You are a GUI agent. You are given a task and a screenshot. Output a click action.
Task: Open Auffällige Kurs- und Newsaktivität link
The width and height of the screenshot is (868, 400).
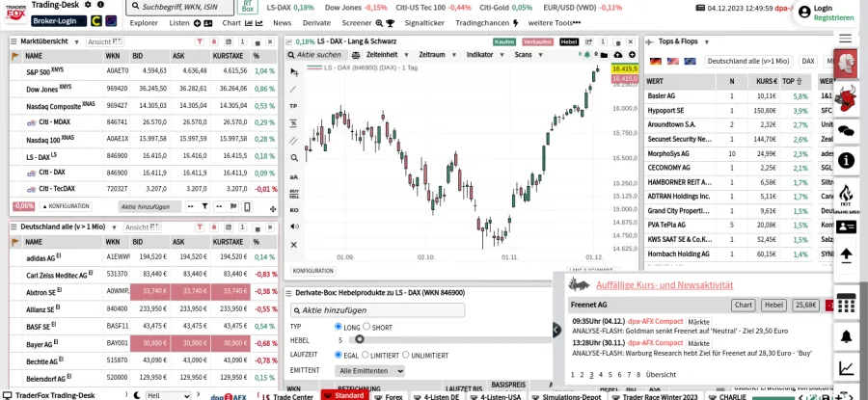point(665,285)
